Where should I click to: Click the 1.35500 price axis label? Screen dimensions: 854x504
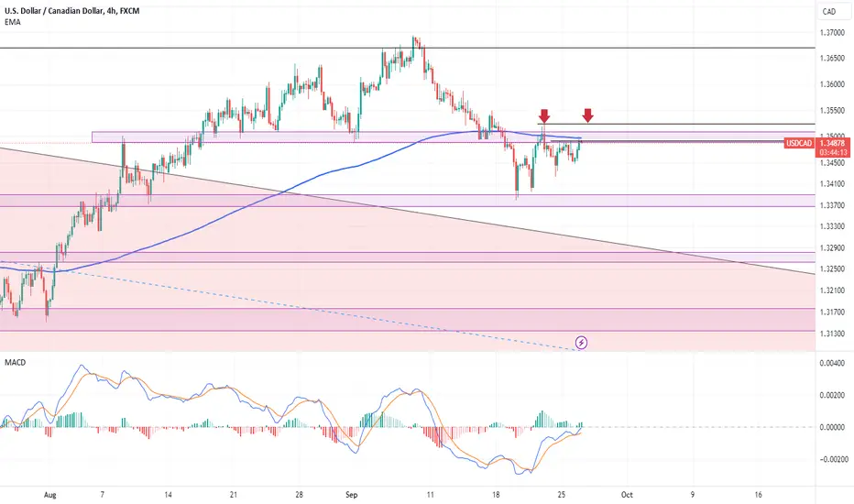[x=832, y=111]
